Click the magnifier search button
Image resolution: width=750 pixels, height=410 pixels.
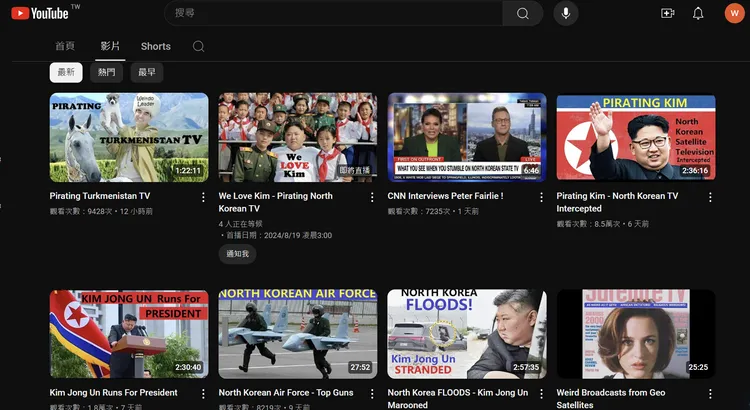(522, 13)
